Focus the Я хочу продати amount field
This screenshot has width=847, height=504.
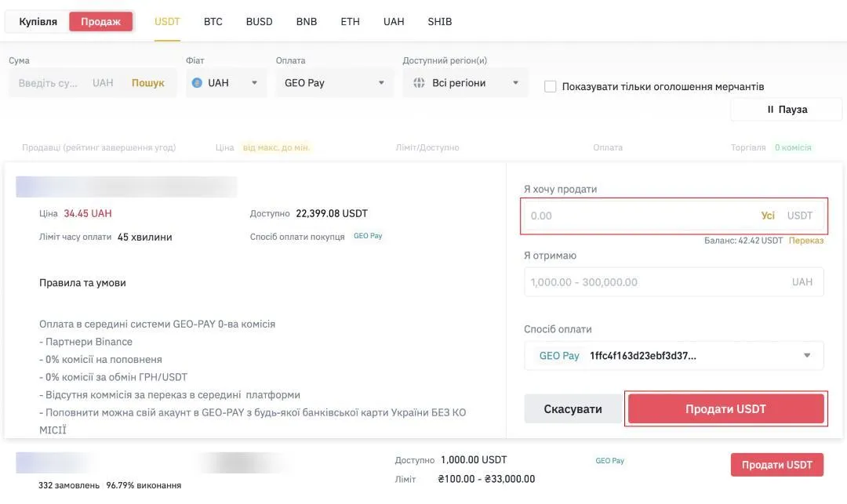pos(635,216)
